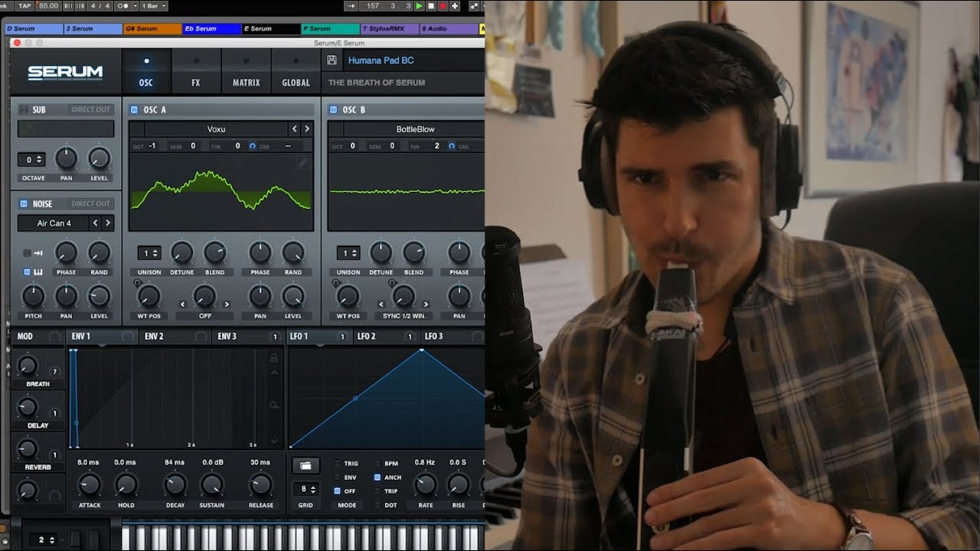Open the LFO shape folder icon
The width and height of the screenshot is (980, 551).
(x=305, y=465)
